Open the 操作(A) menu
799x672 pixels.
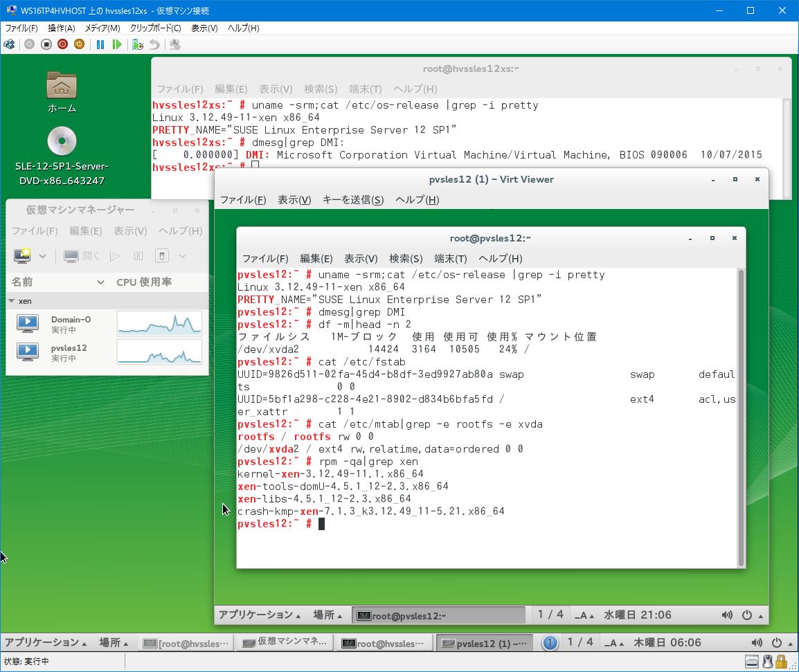[x=61, y=28]
